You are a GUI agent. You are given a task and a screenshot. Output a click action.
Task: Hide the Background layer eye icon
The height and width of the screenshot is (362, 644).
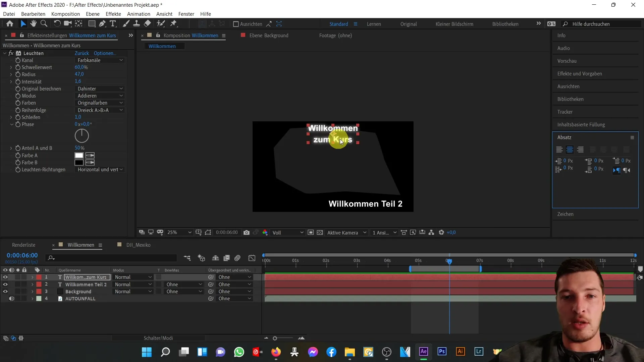5,291
